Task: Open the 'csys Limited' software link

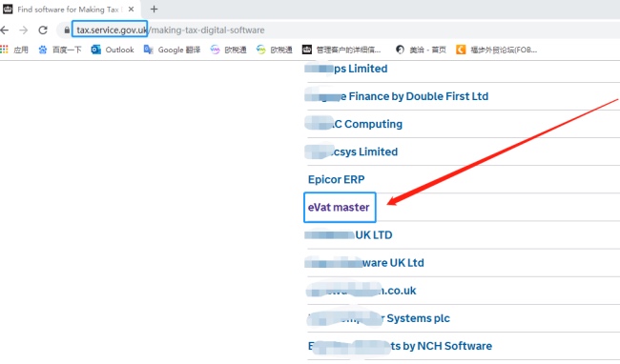Action: (x=351, y=152)
